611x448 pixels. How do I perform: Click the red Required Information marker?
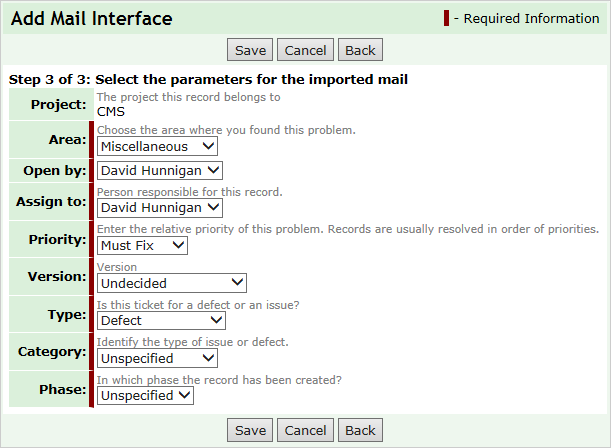point(446,18)
